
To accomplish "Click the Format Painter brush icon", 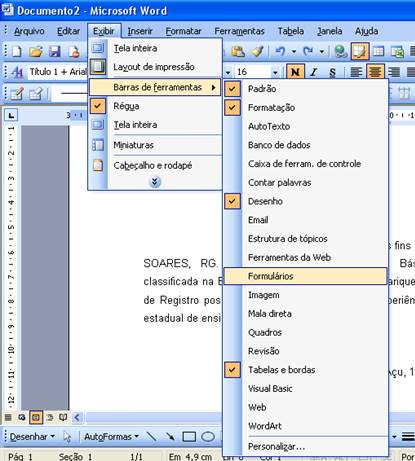I will pos(257,52).
